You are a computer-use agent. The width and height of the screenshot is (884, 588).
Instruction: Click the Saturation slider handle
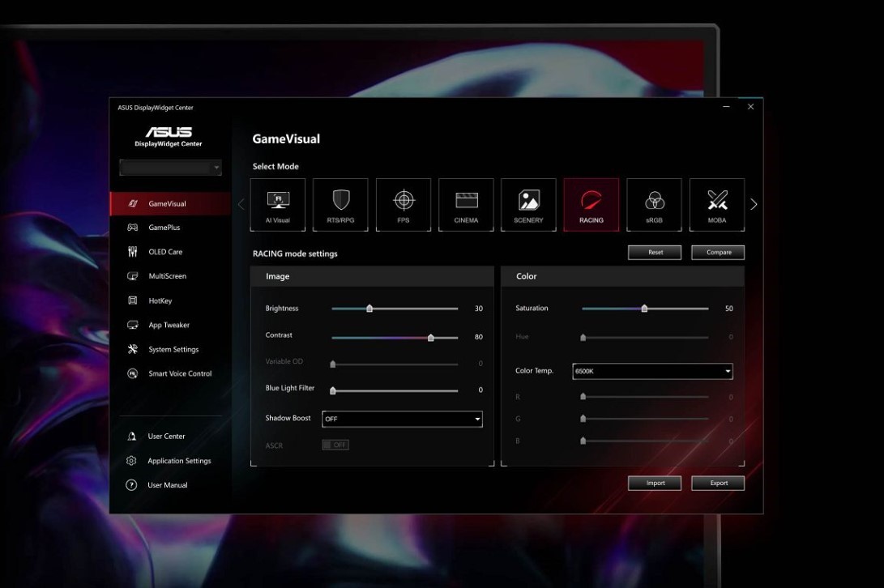(x=644, y=309)
